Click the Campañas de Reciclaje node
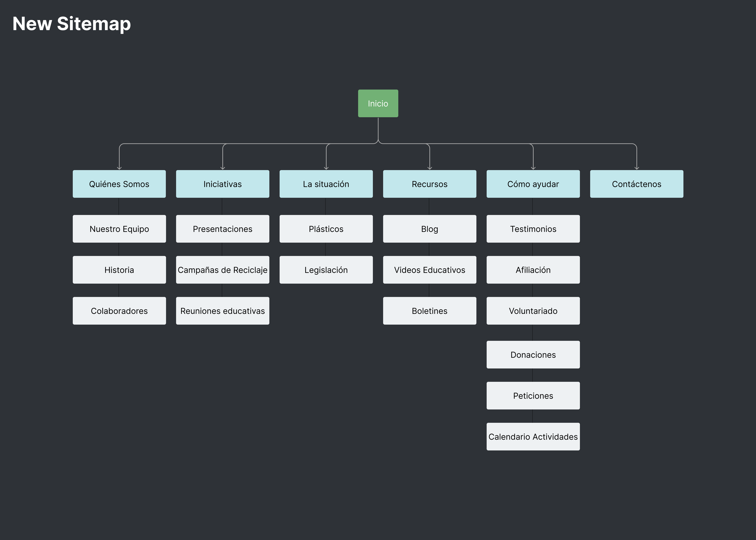Image resolution: width=756 pixels, height=540 pixels. [x=222, y=270]
